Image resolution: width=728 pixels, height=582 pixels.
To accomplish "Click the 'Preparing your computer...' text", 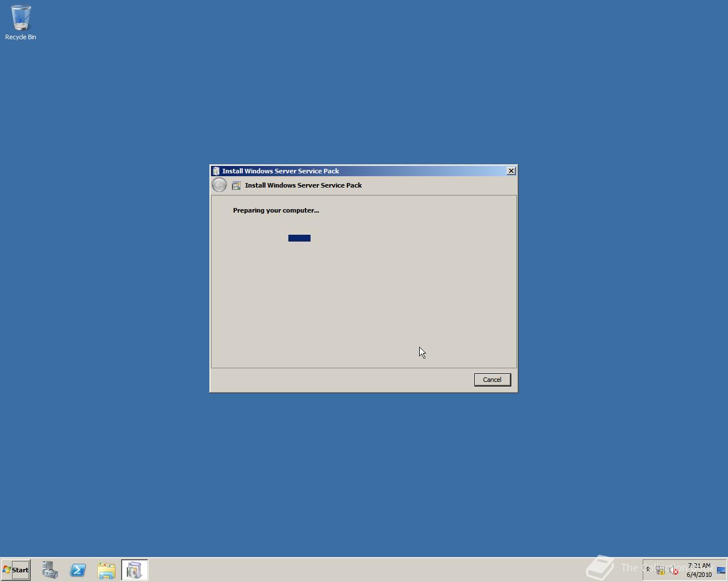I will 276,210.
